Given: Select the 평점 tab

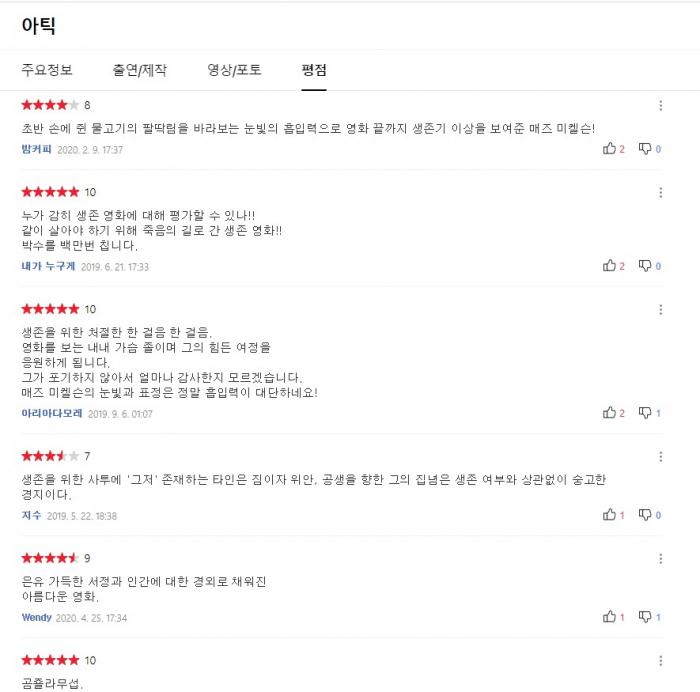Looking at the screenshot, I should click(x=314, y=70).
